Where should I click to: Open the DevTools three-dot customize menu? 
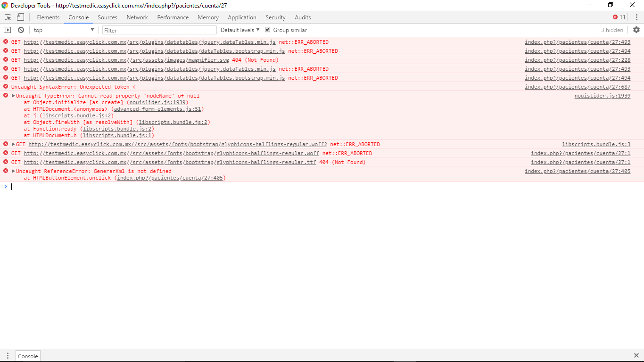pos(636,17)
